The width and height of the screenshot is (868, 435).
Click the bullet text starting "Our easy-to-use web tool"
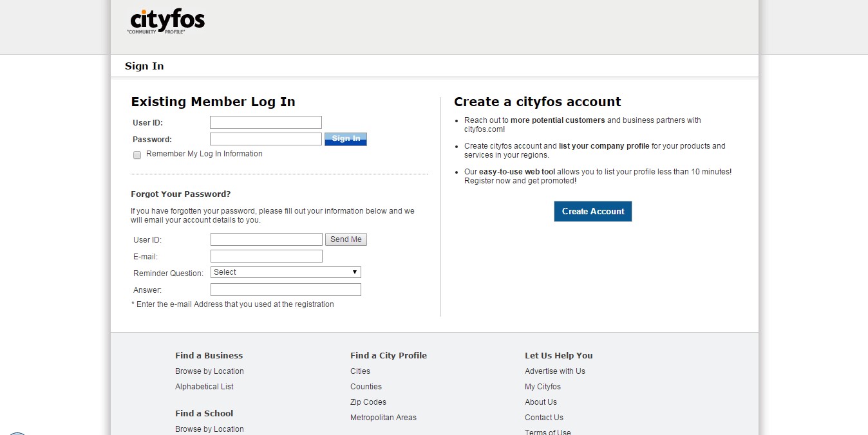tap(598, 176)
